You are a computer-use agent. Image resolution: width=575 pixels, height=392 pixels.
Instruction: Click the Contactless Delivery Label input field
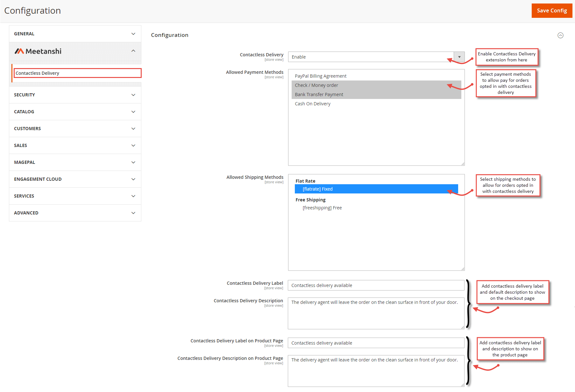[x=376, y=285]
